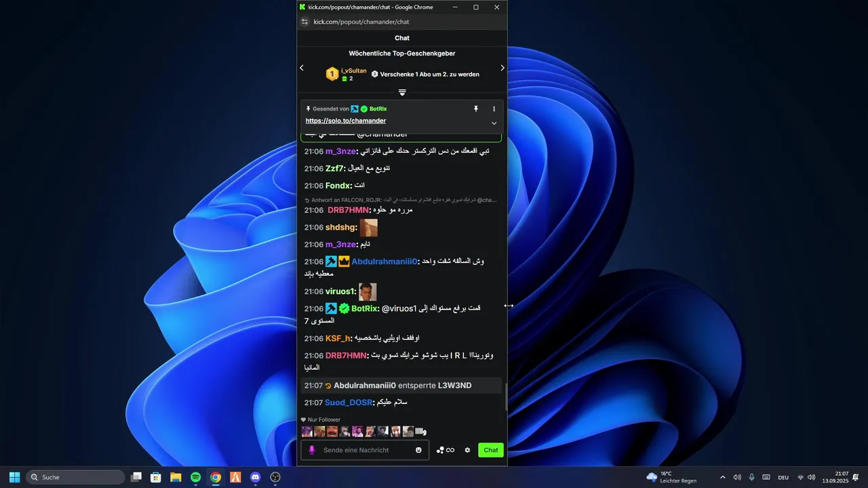Expand hidden system tray icons chevron
This screenshot has height=488, width=868.
(x=722, y=477)
